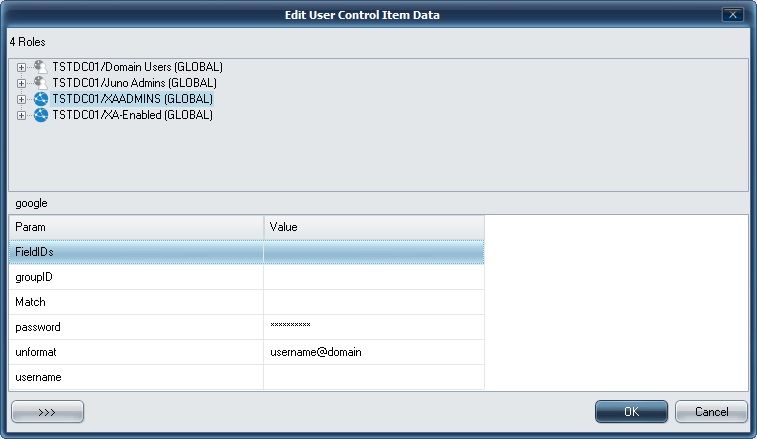Viewport: 757px width, 439px height.
Task: Click the 4 Roles label
Action: [x=28, y=42]
